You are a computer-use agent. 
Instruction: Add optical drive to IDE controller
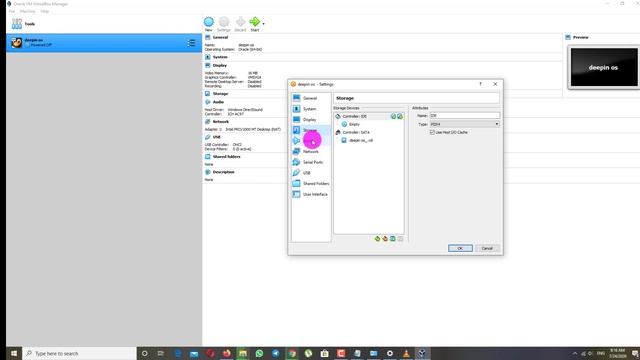coord(393,116)
